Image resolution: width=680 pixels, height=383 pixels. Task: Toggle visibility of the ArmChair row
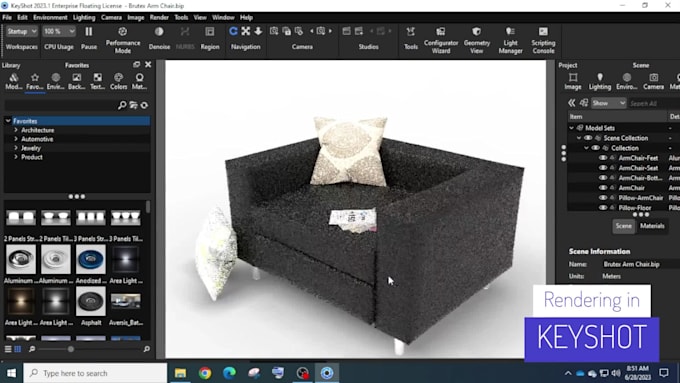coord(603,188)
